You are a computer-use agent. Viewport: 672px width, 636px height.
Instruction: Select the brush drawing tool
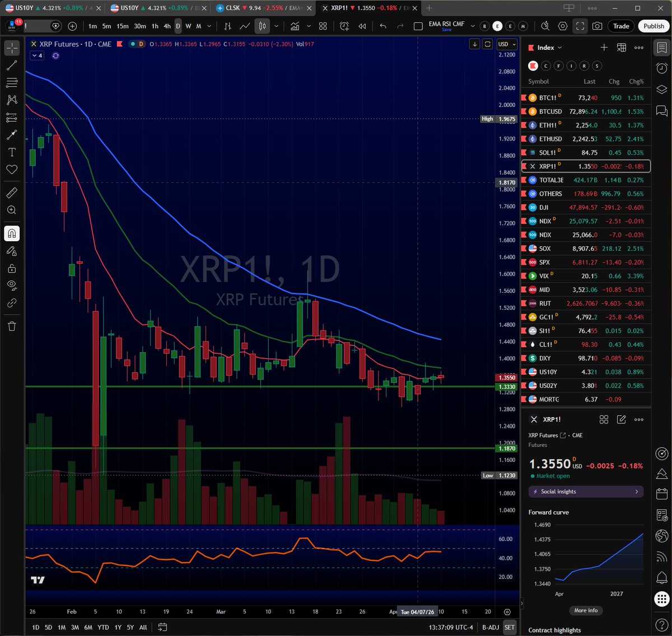click(x=12, y=135)
